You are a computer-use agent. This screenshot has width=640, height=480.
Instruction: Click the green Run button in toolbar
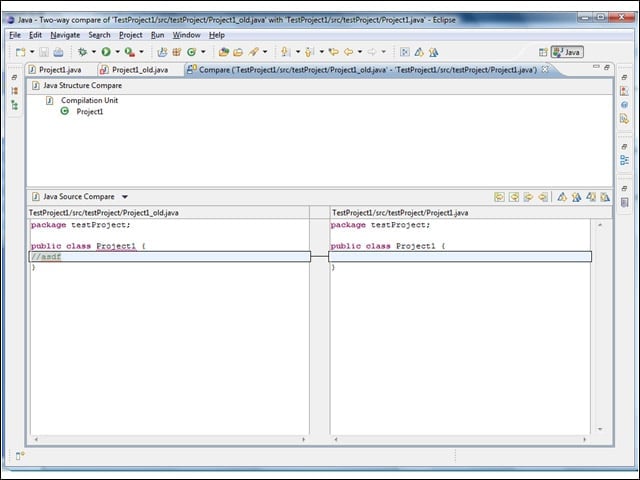pyautogui.click(x=106, y=52)
